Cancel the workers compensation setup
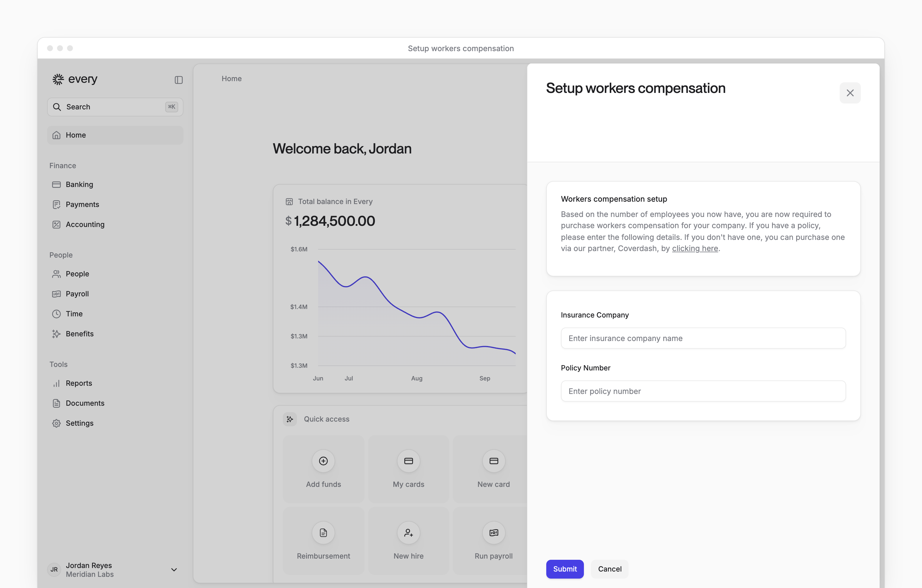 pos(609,569)
